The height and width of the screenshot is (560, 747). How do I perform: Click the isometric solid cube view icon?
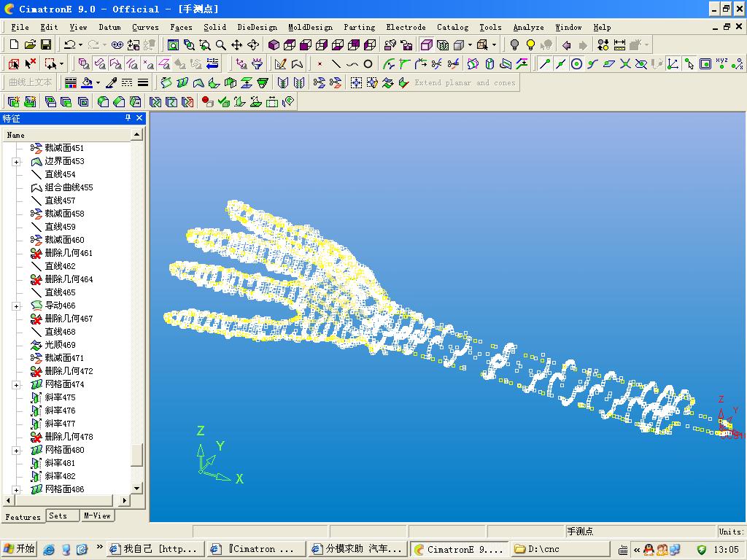coord(274,44)
